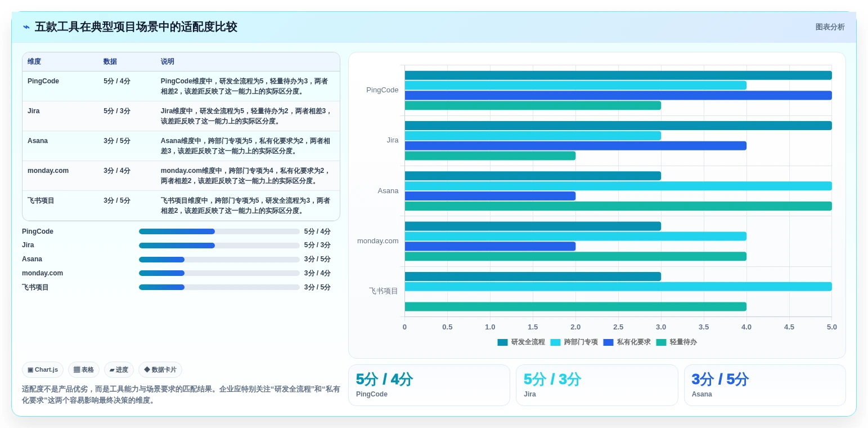The image size is (868, 428).
Task: Select the 进度 tag chip
Action: coord(119,370)
